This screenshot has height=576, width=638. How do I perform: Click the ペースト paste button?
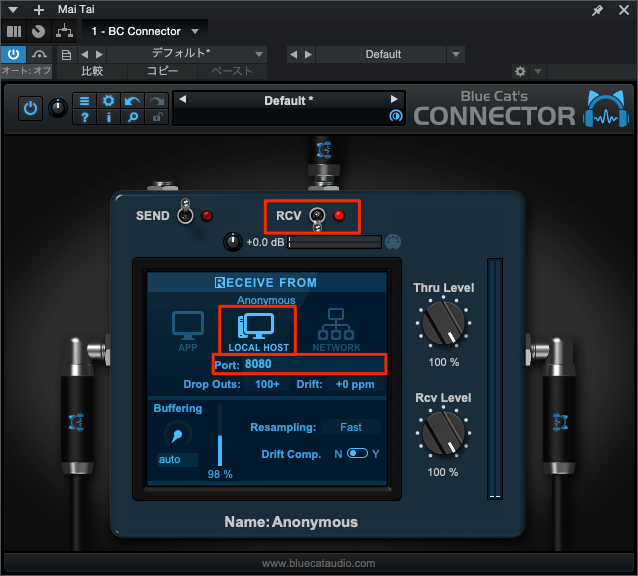232,71
